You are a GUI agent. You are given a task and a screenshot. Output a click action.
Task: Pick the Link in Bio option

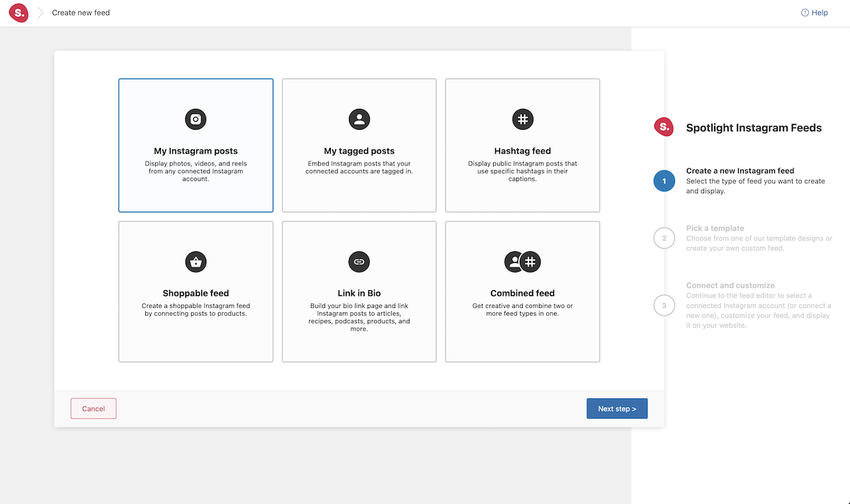tap(359, 292)
